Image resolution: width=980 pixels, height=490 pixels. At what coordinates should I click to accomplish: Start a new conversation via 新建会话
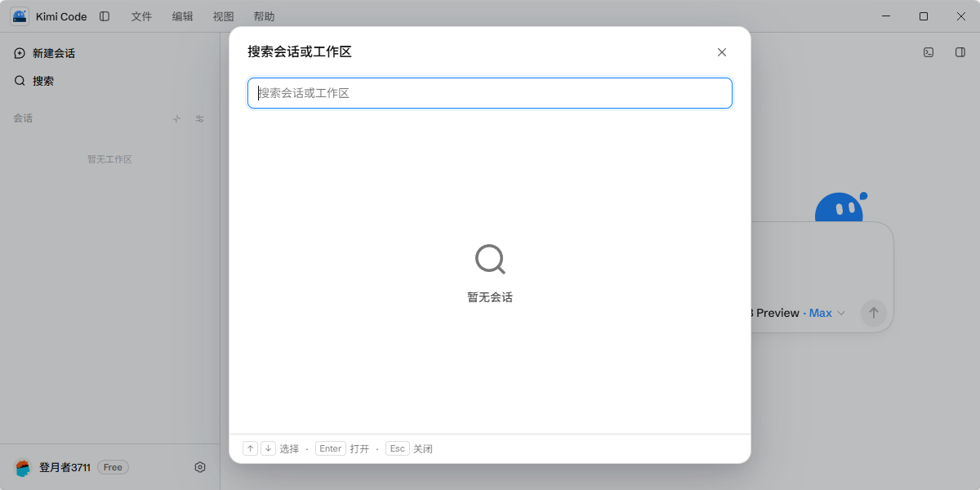click(45, 53)
